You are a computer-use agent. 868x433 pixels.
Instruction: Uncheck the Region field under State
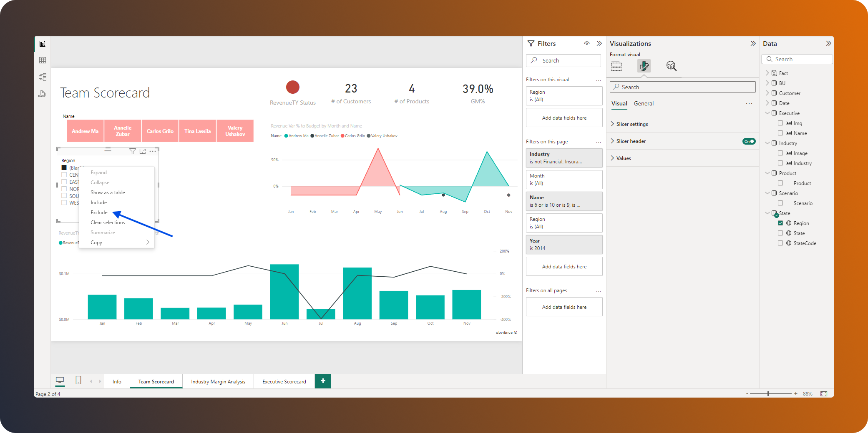pos(781,223)
